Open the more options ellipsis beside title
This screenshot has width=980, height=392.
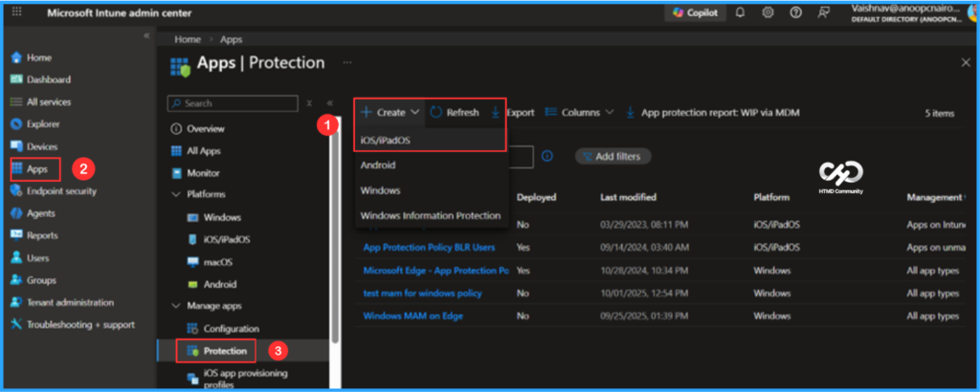[x=347, y=62]
